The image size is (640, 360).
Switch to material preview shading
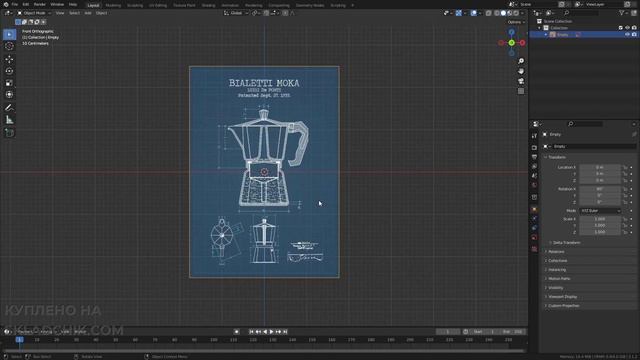click(x=510, y=13)
